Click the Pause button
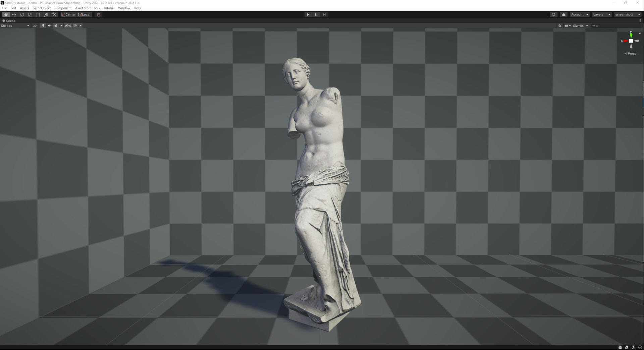Viewport: 644px width, 350px height. (316, 14)
